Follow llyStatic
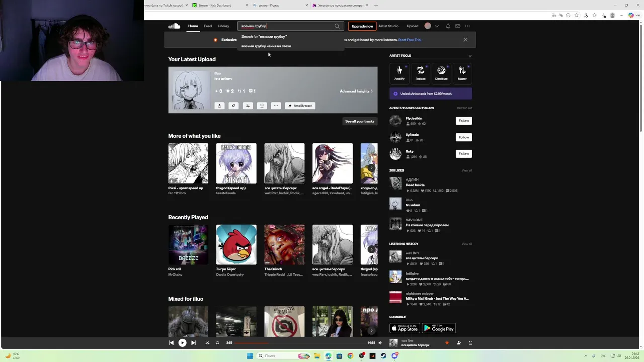The height and width of the screenshot is (362, 644). tap(464, 137)
